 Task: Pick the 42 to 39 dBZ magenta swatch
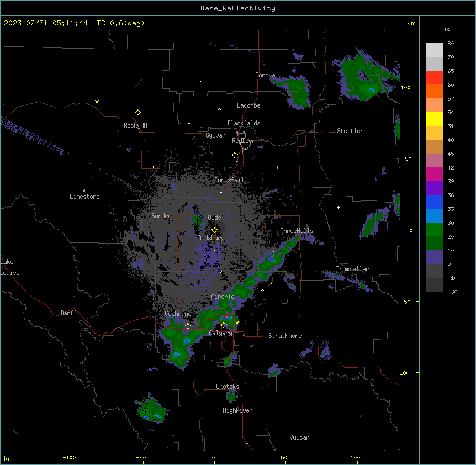tap(434, 174)
